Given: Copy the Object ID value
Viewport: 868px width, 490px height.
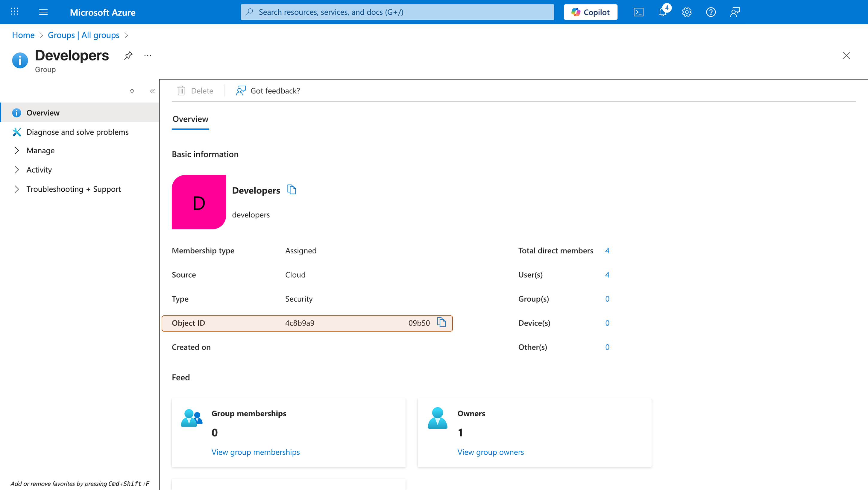Looking at the screenshot, I should point(442,322).
